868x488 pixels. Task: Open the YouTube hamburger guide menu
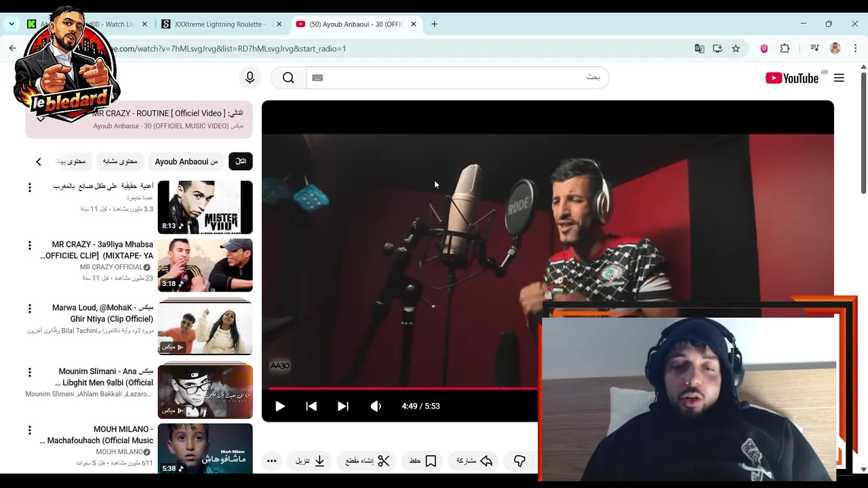[x=839, y=78]
